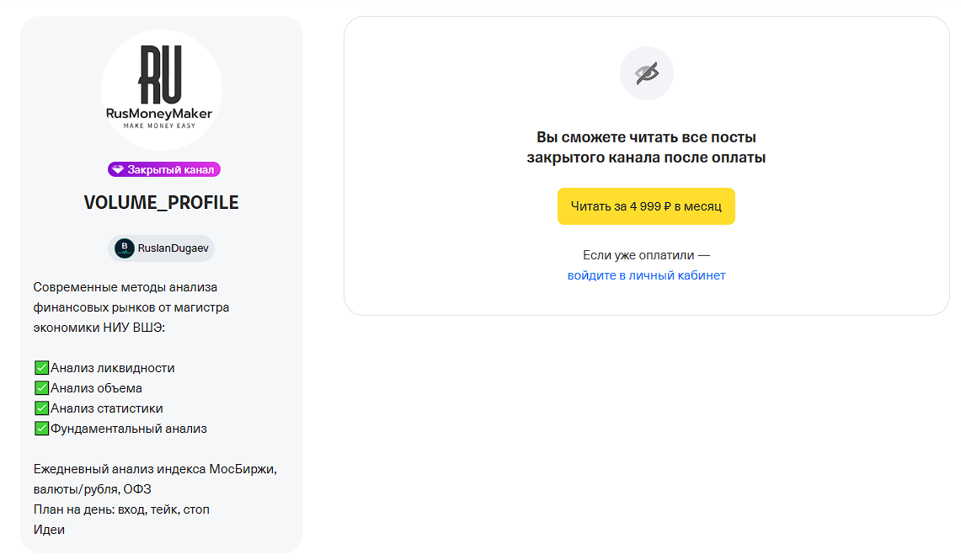961x560 pixels.
Task: Follow the войдите в личный кабинет link
Action: point(646,275)
